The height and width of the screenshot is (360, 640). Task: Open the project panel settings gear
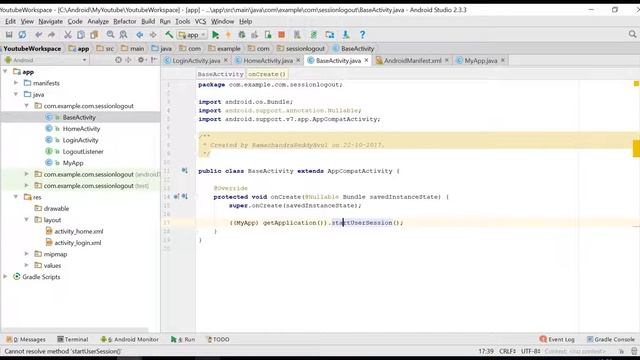tap(141, 60)
